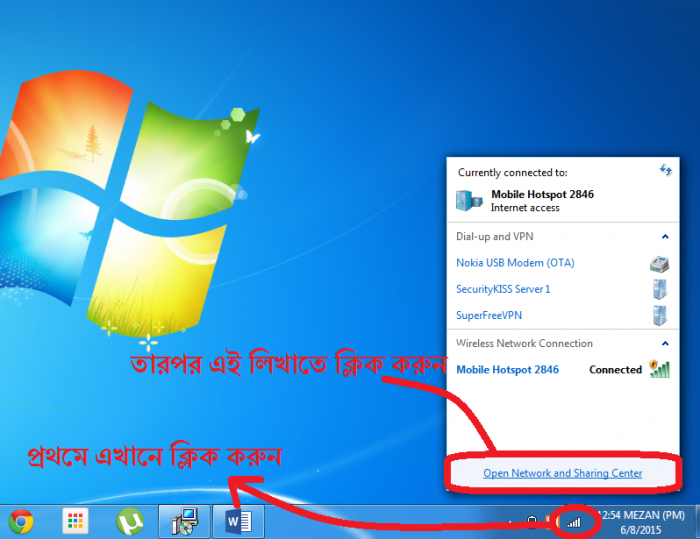The width and height of the screenshot is (700, 539).
Task: Refresh the network list with arrows icon
Action: point(666,170)
